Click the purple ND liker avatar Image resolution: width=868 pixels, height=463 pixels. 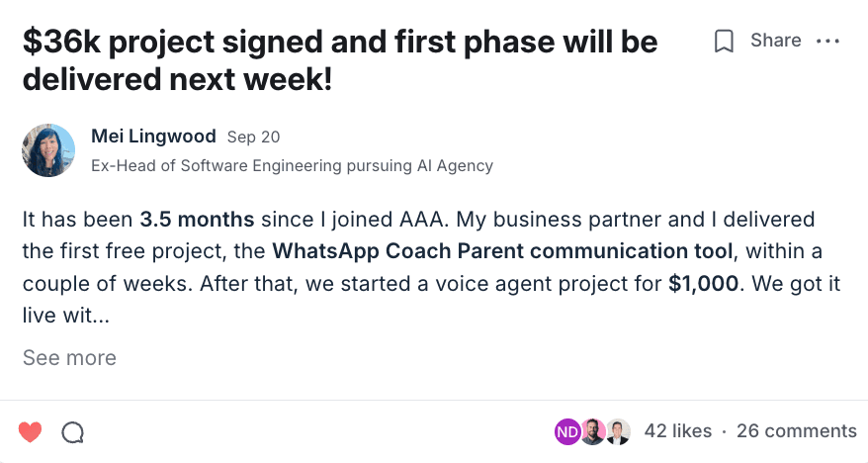pos(567,430)
